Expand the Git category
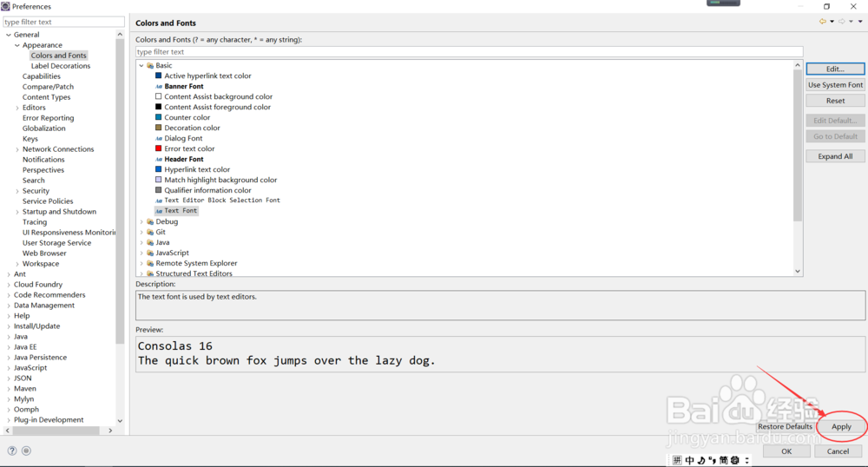Screen dimensions: 868x467 141,232
